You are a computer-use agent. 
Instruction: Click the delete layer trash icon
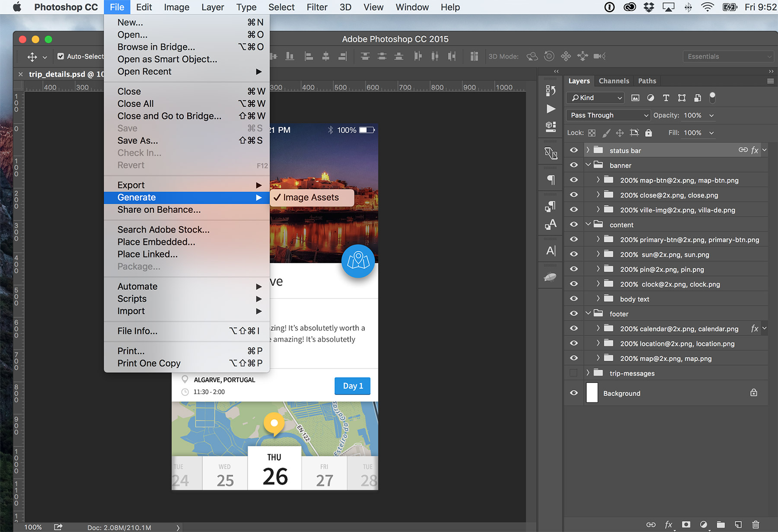(756, 524)
